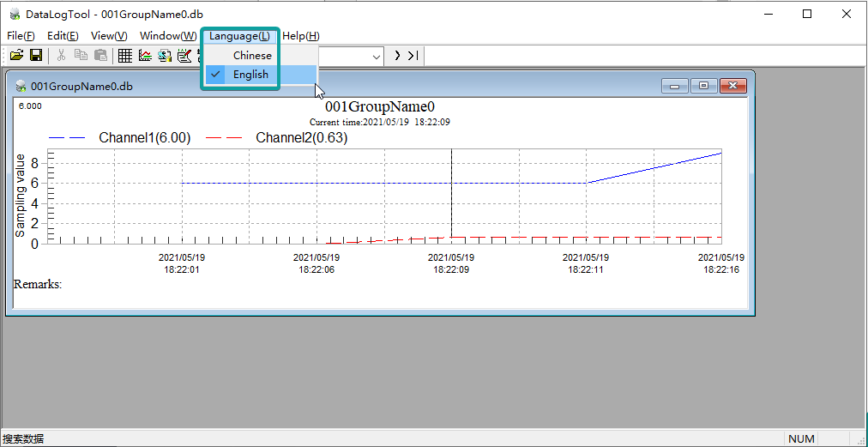This screenshot has height=447, width=868.
Task: Open the File menu
Action: tap(21, 35)
